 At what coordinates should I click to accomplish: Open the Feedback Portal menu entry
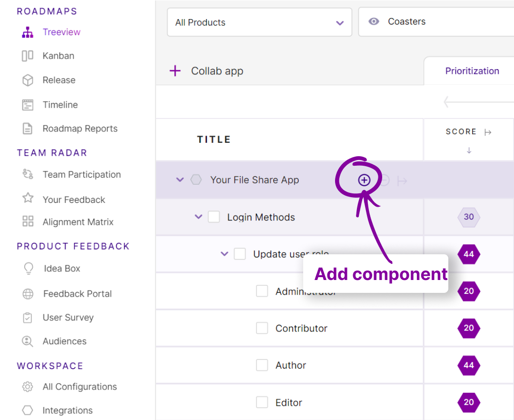pos(27,294)
